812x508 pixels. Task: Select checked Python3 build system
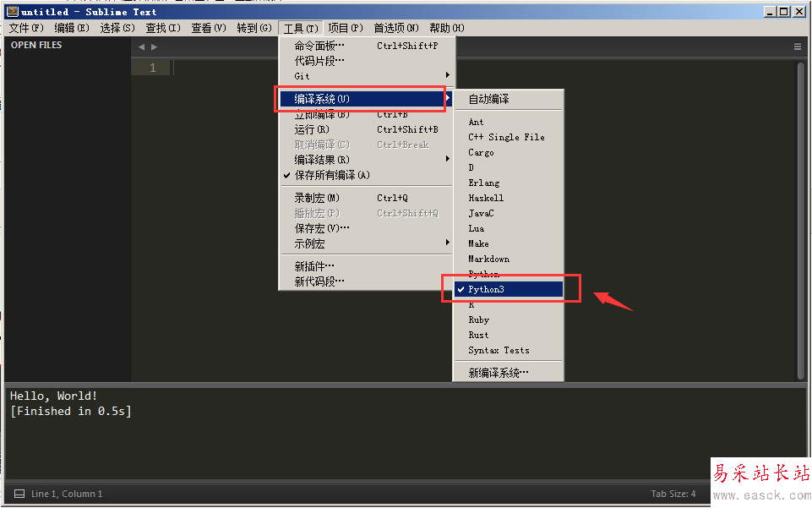tap(509, 289)
